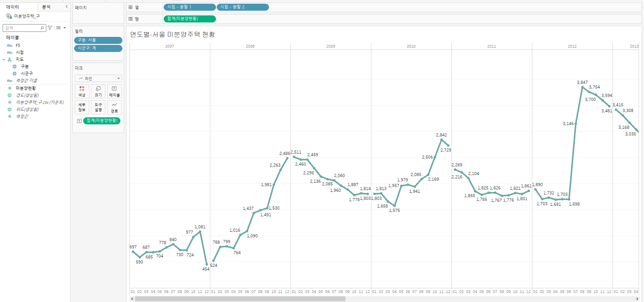The height and width of the screenshot is (302, 644).
Task: Click the 세부 정보 marks button
Action: tap(82, 107)
